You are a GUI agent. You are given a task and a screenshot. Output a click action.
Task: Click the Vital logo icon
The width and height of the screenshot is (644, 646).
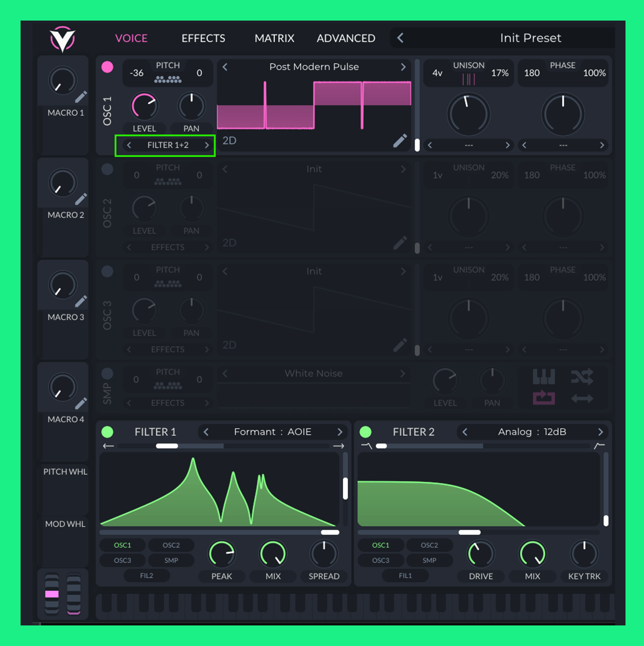point(62,39)
